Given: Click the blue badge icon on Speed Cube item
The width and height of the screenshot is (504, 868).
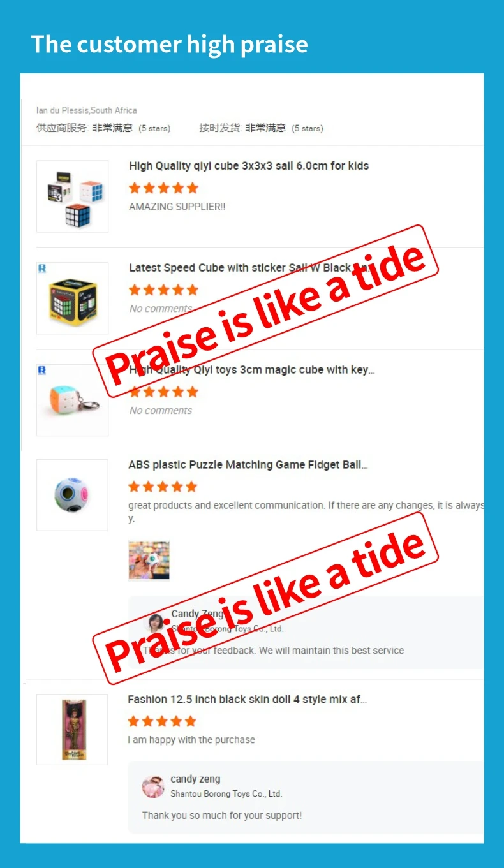Looking at the screenshot, I should pos(42,268).
